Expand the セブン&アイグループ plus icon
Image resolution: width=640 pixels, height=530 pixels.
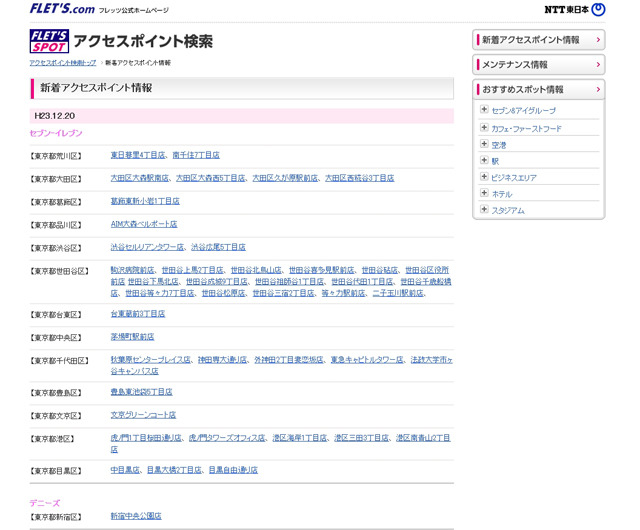click(x=484, y=109)
